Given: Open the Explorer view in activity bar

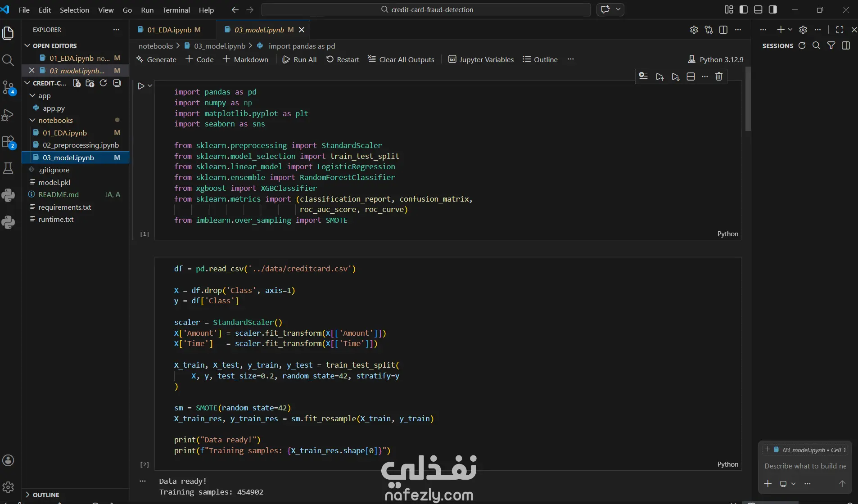Looking at the screenshot, I should pos(8,33).
